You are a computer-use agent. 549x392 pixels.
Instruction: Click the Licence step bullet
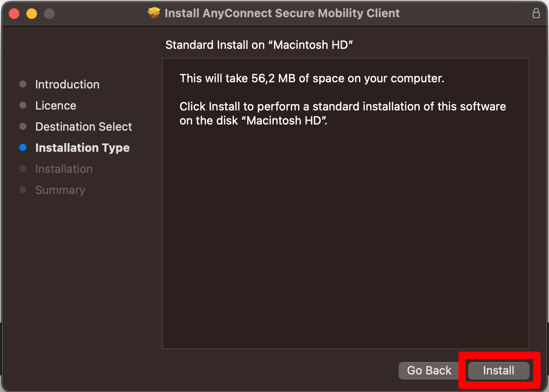point(23,105)
